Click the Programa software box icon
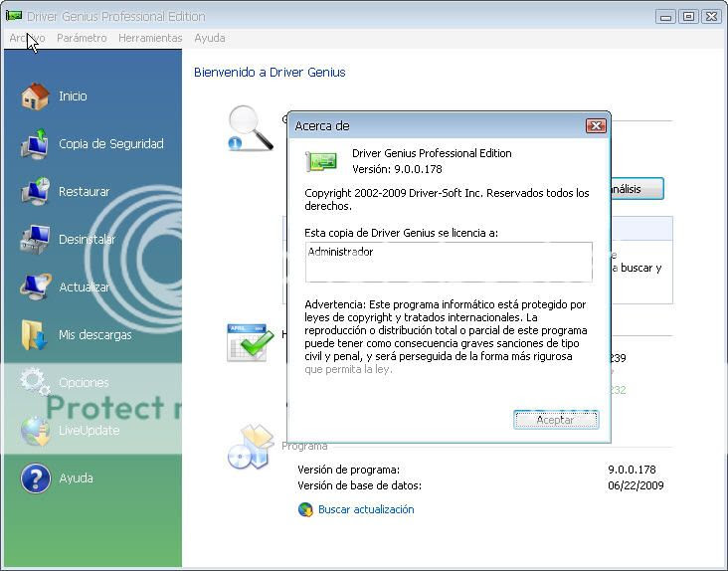This screenshot has width=728, height=571. [x=251, y=447]
